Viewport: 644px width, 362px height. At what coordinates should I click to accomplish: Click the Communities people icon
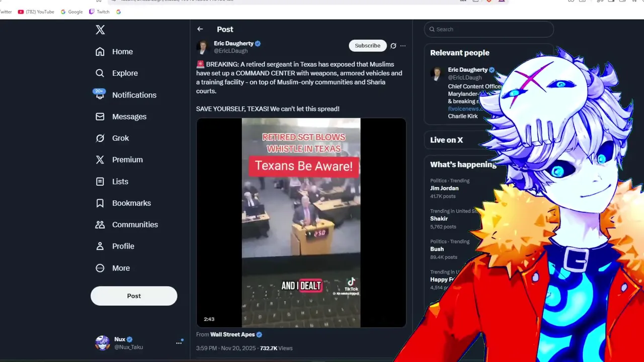(x=100, y=225)
